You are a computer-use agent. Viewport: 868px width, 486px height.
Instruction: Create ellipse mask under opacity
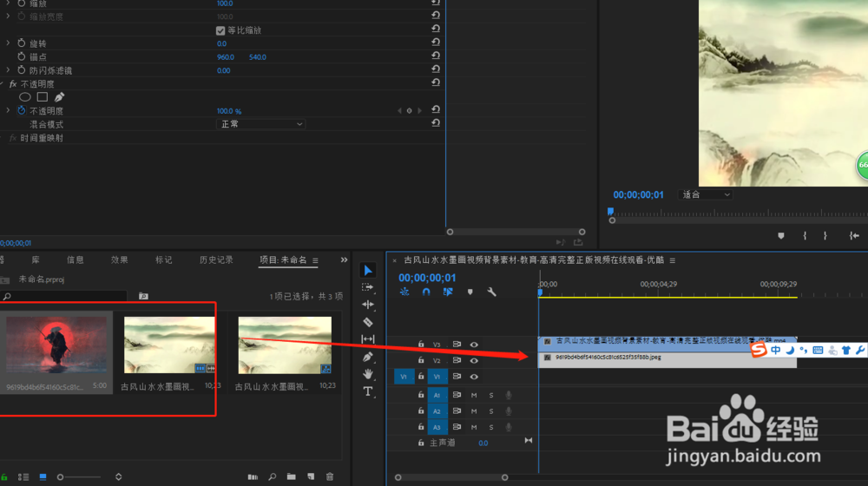(x=25, y=97)
